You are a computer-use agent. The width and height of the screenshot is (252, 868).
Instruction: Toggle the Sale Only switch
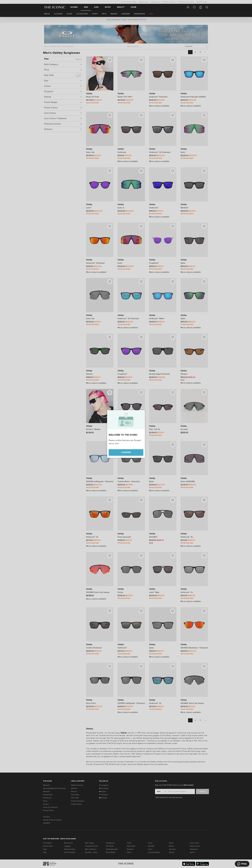(x=78, y=75)
